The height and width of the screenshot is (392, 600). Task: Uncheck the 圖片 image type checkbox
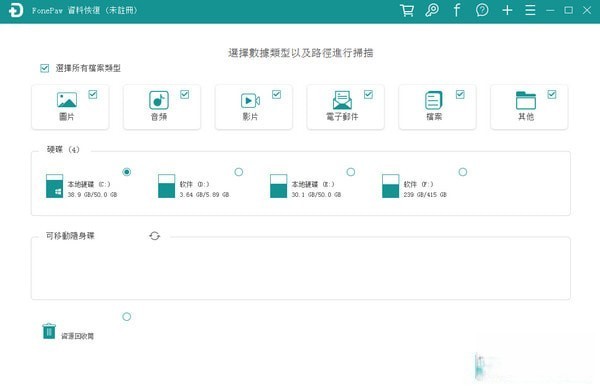tap(93, 94)
